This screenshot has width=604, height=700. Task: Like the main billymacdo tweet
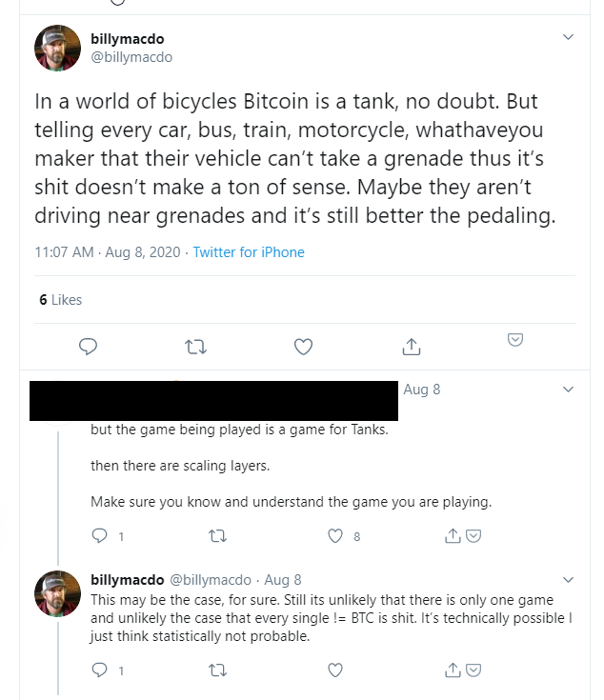[303, 347]
